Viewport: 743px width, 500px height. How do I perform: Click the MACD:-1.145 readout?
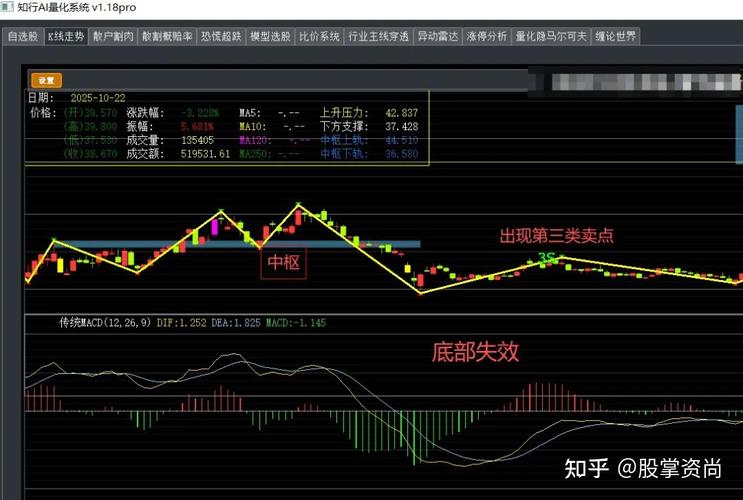[x=296, y=323]
